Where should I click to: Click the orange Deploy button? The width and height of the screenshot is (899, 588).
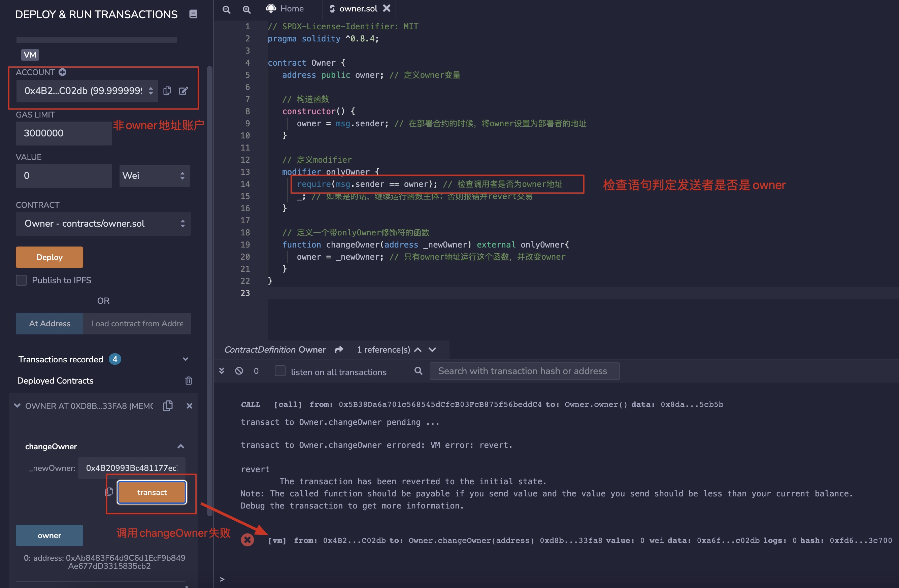click(49, 257)
